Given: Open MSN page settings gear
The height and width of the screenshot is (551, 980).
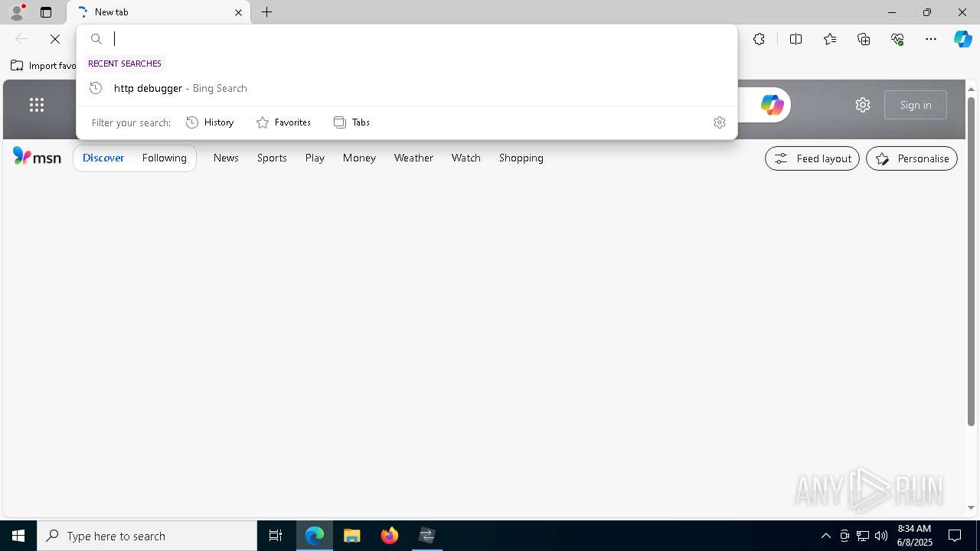Looking at the screenshot, I should (x=863, y=105).
